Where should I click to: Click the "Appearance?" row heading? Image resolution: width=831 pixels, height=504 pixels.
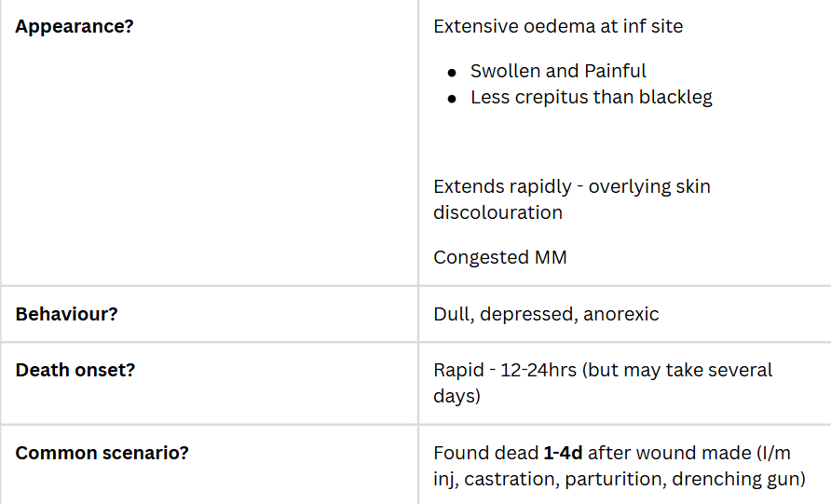(x=75, y=26)
